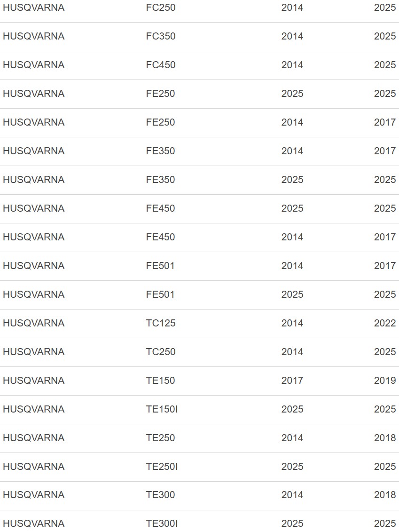Click the TC250 model name

[161, 352]
